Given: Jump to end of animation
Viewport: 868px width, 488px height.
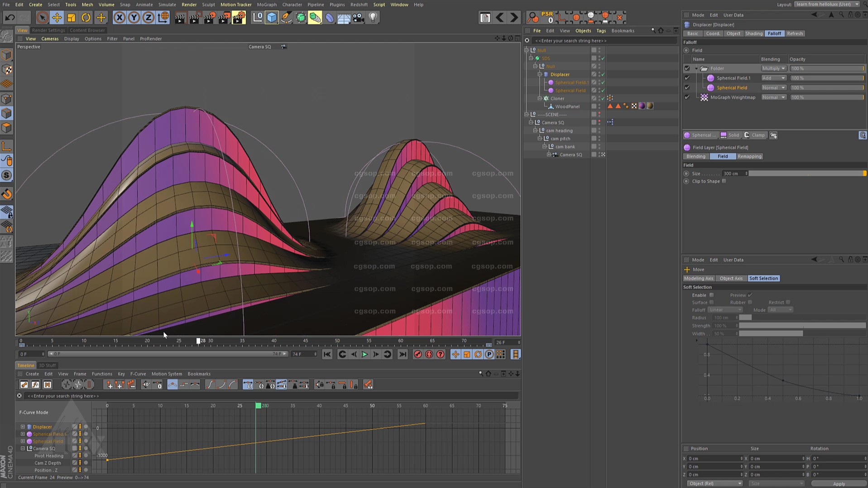Looking at the screenshot, I should (x=402, y=354).
